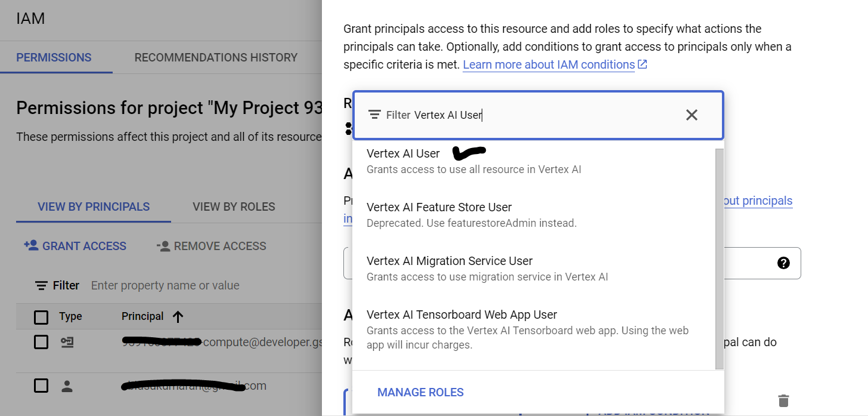Click the Principal column sort arrow

[178, 316]
